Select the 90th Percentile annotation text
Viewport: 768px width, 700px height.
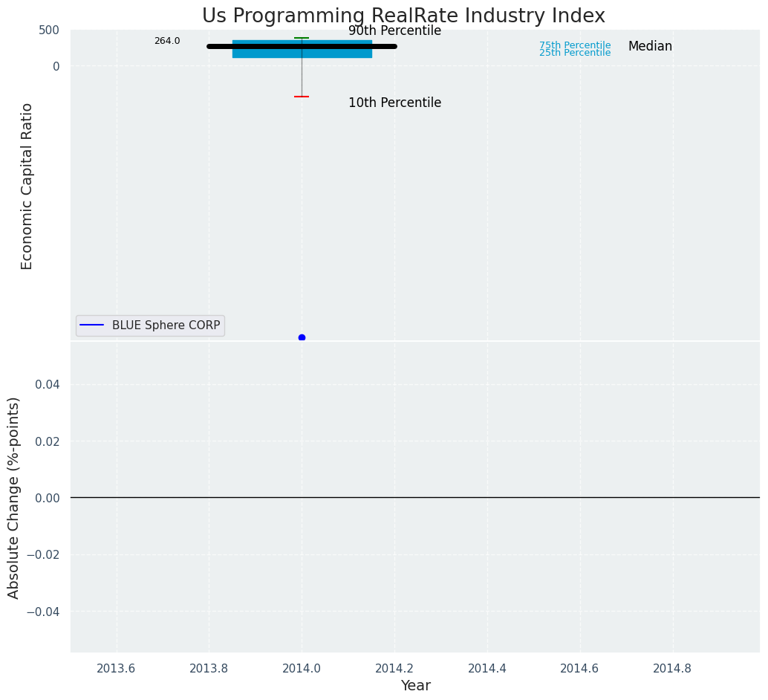394,31
